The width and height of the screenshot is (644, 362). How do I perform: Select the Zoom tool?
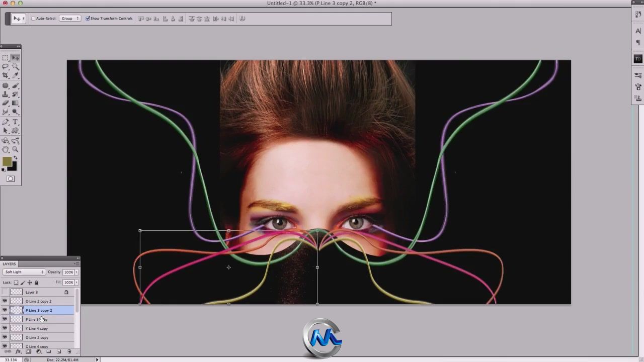pos(15,149)
